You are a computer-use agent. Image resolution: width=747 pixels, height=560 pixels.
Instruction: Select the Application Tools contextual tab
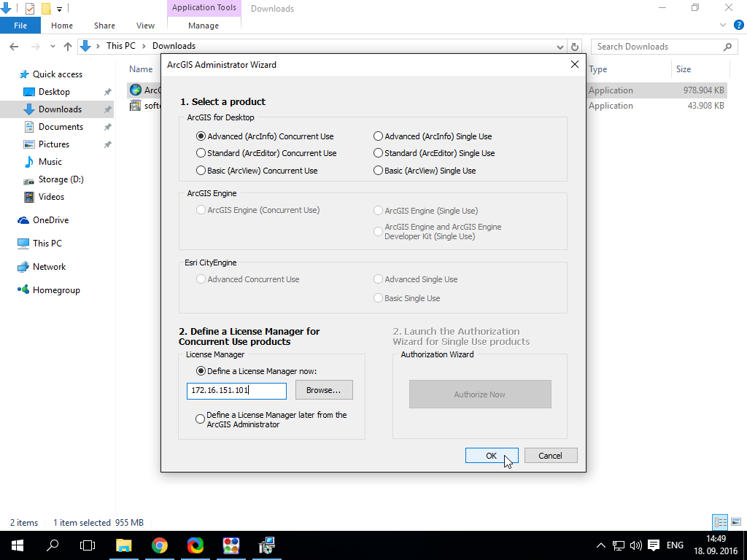tap(204, 7)
